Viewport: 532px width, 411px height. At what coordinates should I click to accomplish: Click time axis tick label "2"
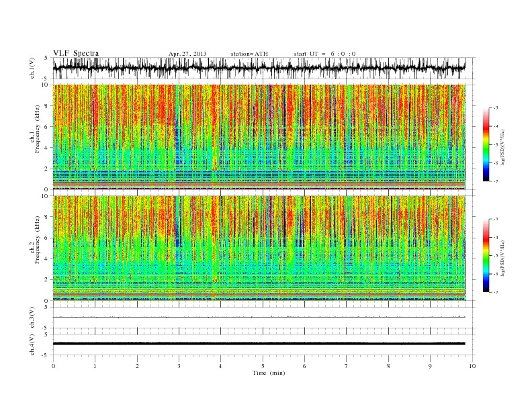137,366
